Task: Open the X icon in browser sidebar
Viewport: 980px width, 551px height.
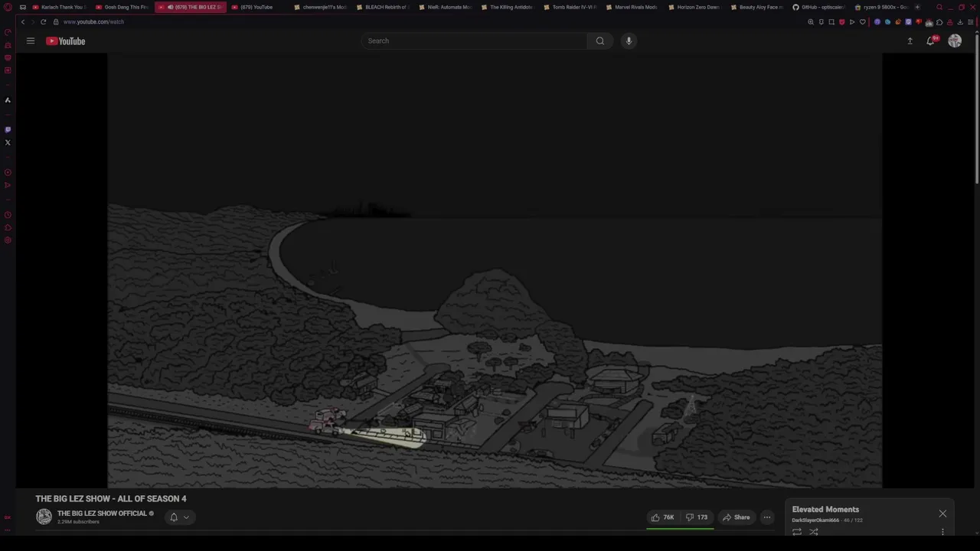Action: [x=8, y=142]
